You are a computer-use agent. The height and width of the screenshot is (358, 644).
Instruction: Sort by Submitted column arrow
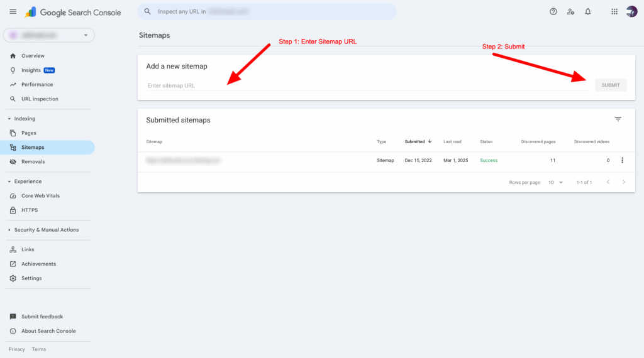point(430,141)
